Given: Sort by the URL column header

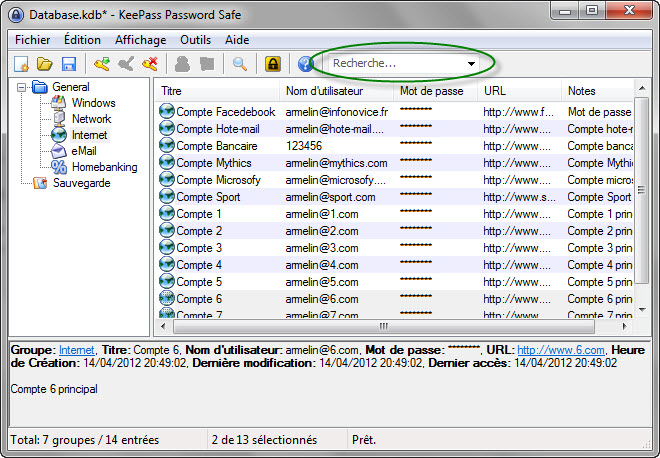Looking at the screenshot, I should (520, 91).
